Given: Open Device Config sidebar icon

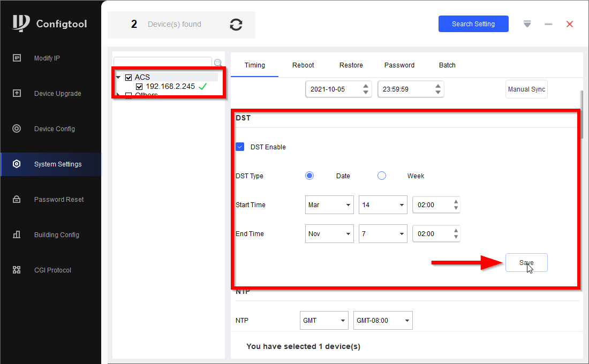Looking at the screenshot, I should click(17, 128).
